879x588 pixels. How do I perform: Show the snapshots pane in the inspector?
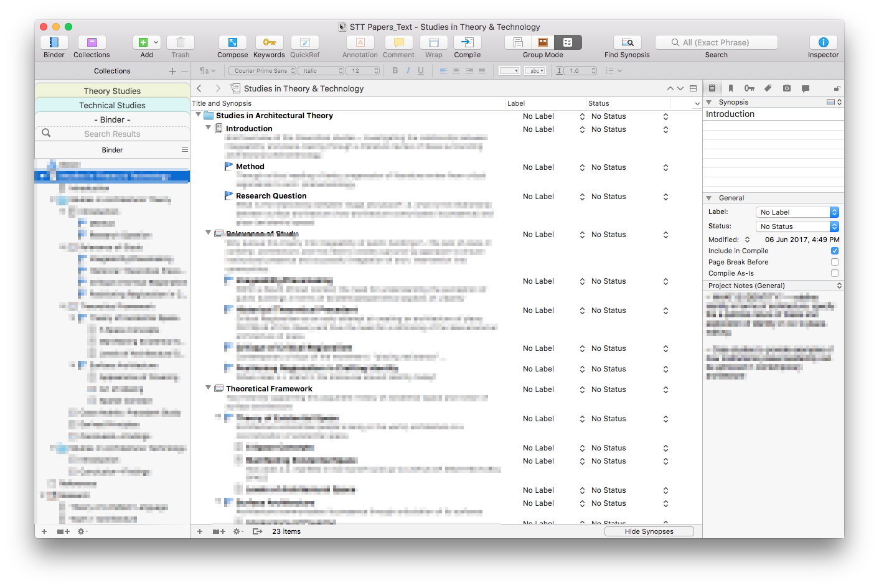click(x=787, y=88)
